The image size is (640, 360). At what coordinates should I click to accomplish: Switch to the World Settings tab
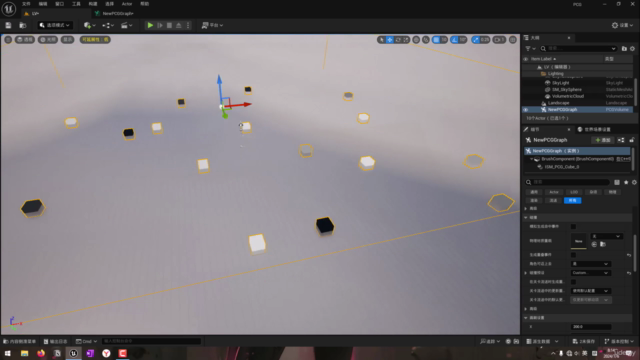click(x=594, y=129)
